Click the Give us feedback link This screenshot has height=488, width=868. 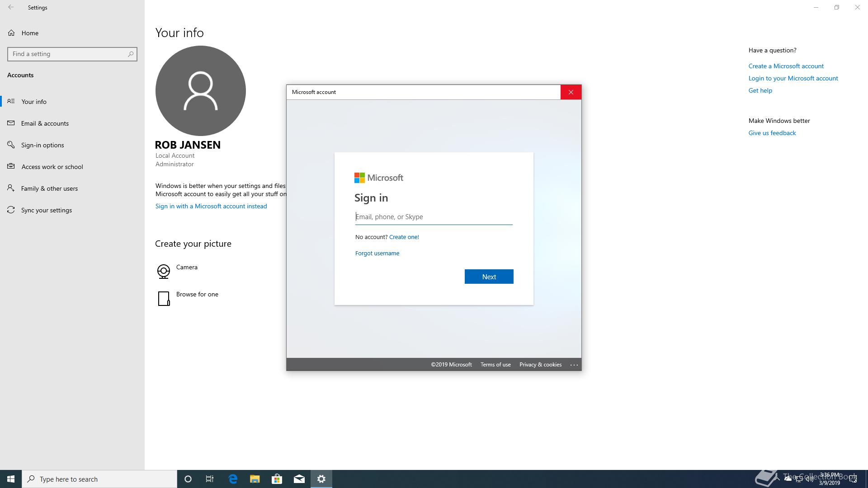(772, 133)
